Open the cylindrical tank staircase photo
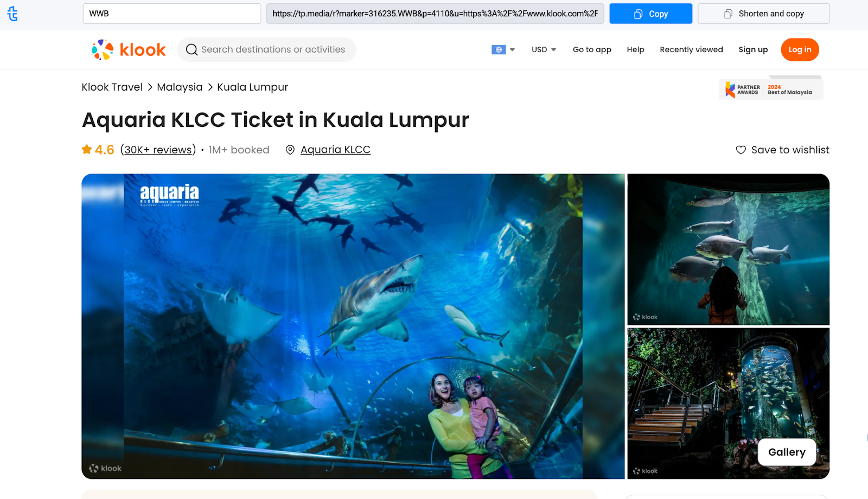This screenshot has height=499, width=868. (728, 404)
